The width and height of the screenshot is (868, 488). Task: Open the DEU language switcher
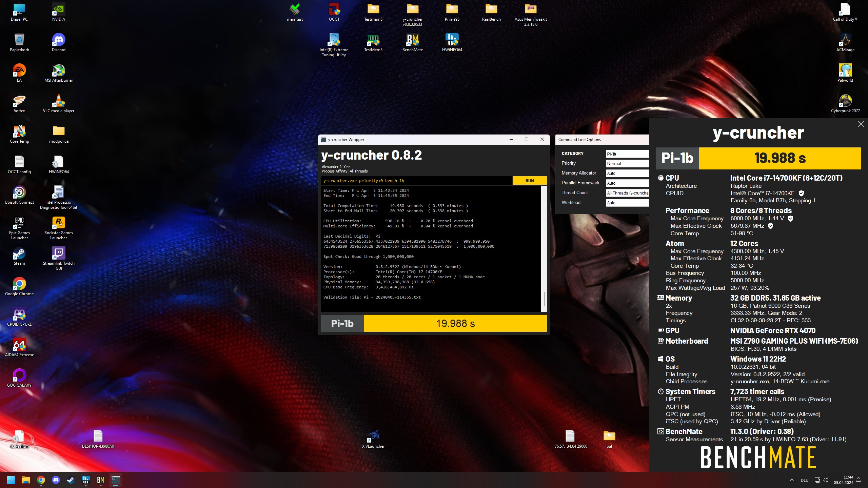tap(804, 480)
